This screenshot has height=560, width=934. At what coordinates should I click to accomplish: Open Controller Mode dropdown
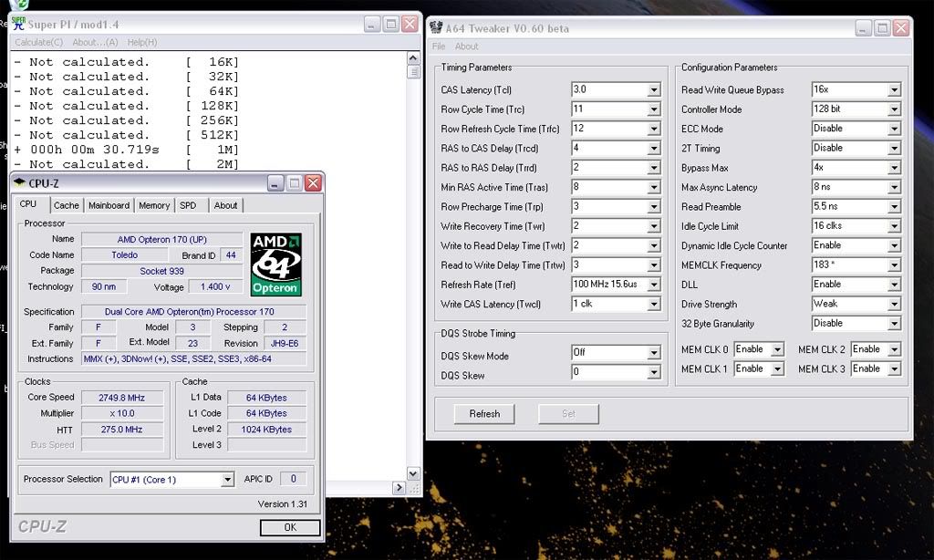tap(894, 109)
